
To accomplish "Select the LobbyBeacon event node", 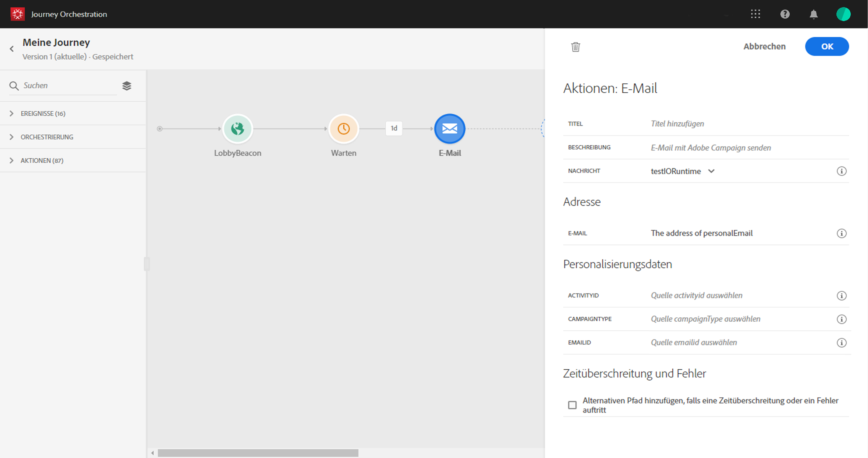I will (237, 129).
